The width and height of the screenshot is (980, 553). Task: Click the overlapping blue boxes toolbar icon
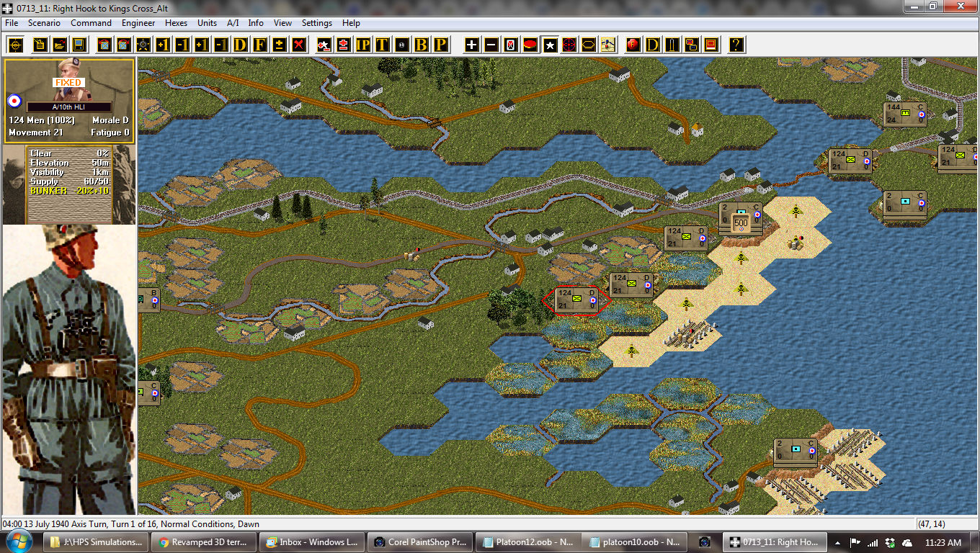[691, 45]
